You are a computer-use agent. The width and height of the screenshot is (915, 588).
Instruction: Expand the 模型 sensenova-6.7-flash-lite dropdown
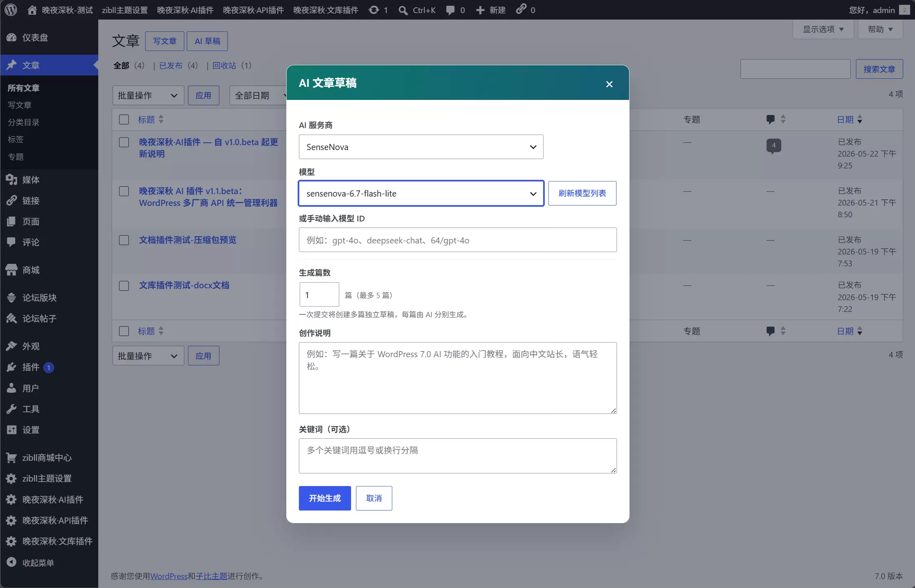pos(421,193)
